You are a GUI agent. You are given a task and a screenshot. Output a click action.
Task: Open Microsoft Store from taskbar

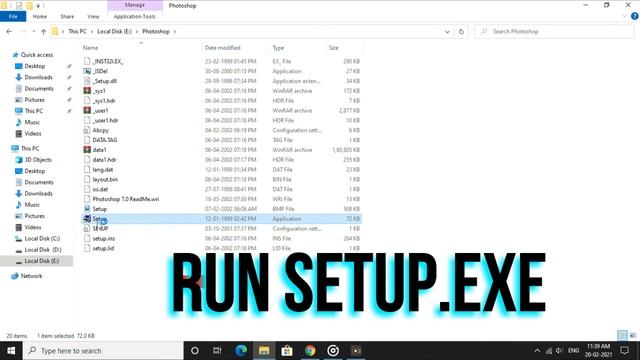pos(287,351)
